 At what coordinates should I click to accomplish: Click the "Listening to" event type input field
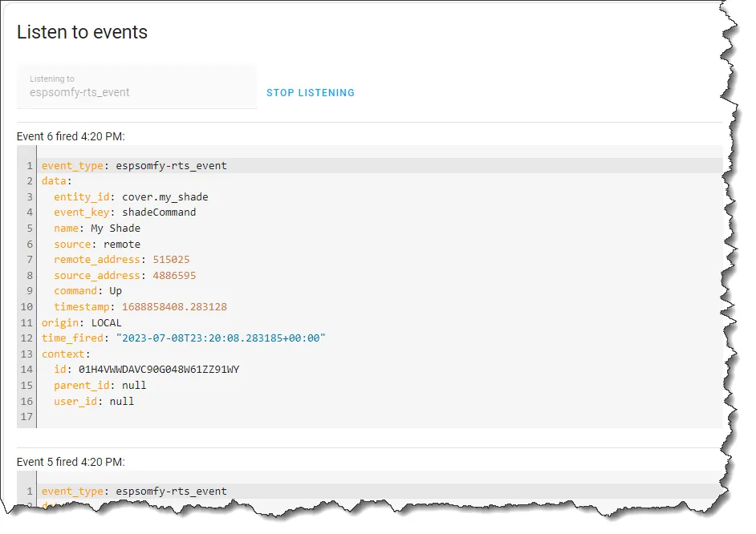pyautogui.click(x=137, y=86)
